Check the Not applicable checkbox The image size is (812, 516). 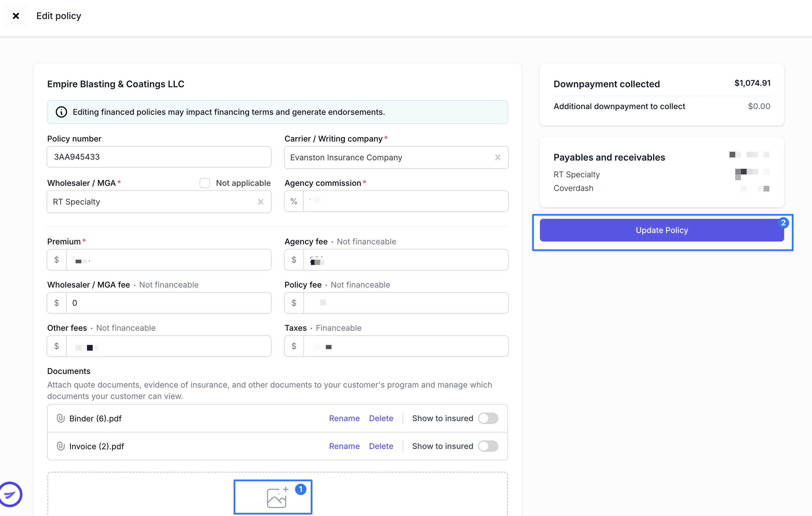pyautogui.click(x=205, y=183)
